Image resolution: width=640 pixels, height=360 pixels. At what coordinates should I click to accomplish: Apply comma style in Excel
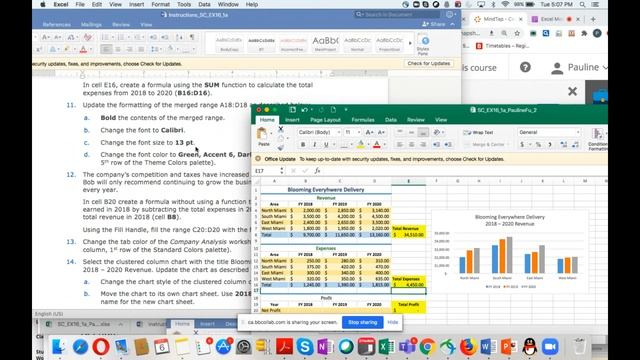[550, 144]
